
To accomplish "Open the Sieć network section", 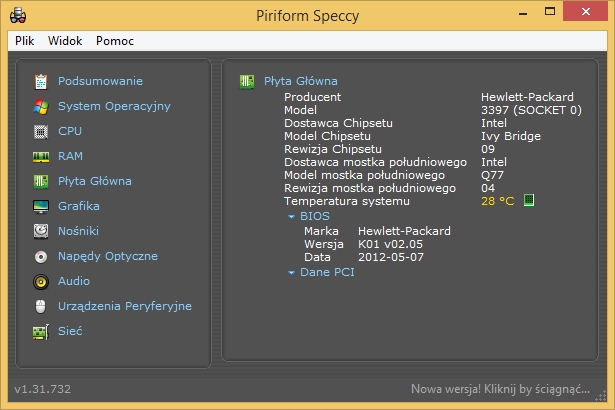I will click(x=70, y=331).
